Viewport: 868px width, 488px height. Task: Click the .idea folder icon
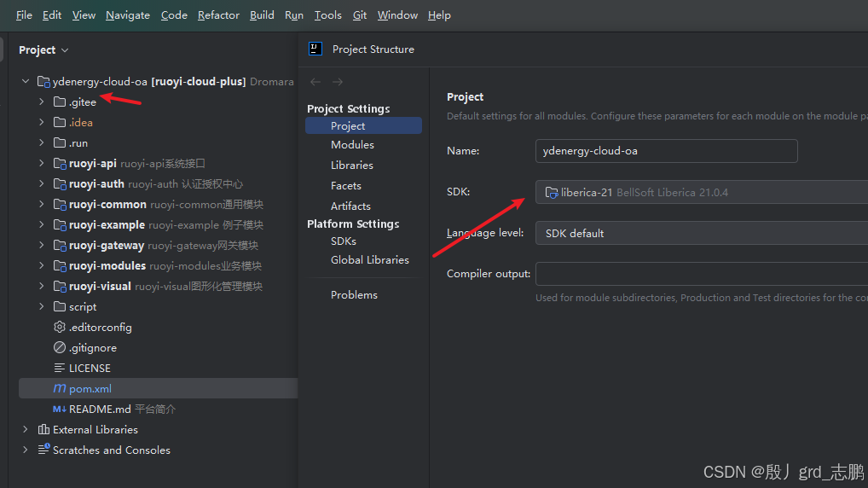pos(60,122)
